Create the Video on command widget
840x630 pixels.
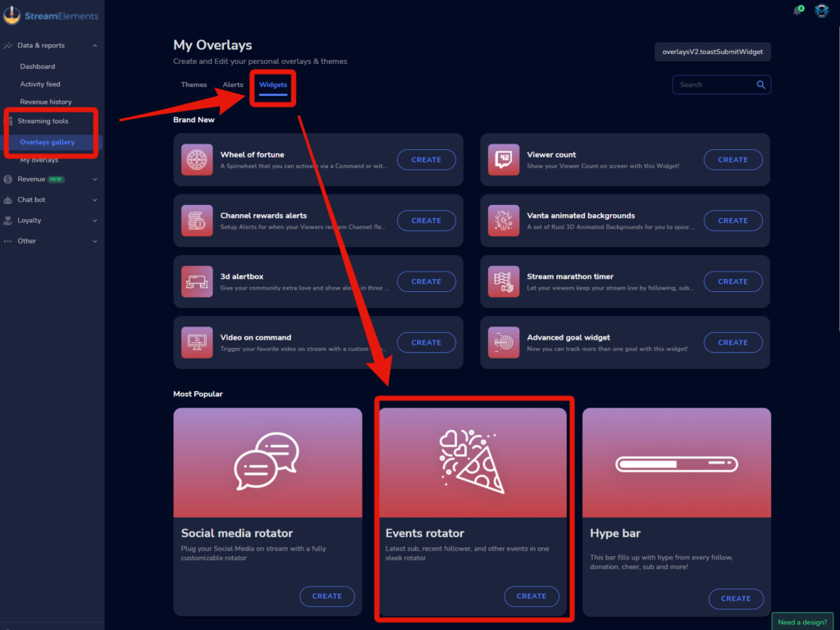coord(426,342)
